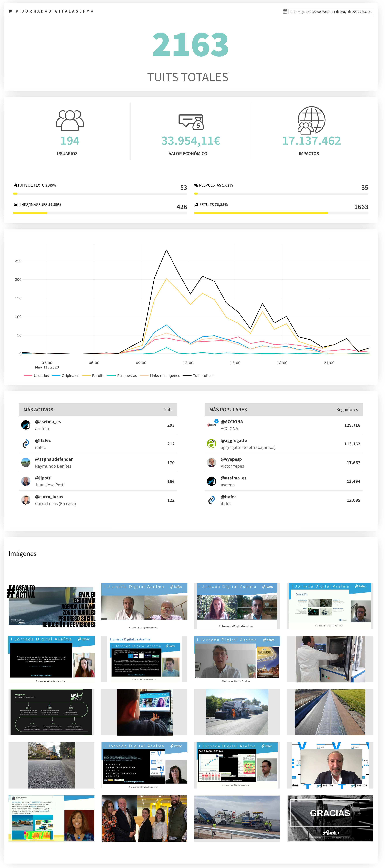Click the Tuits column header in Más Activos

click(167, 410)
